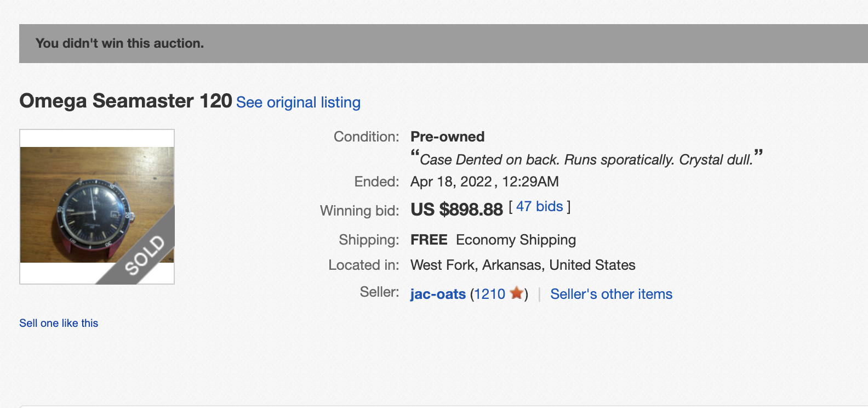Click the Pre-owned condition text

pyautogui.click(x=447, y=137)
